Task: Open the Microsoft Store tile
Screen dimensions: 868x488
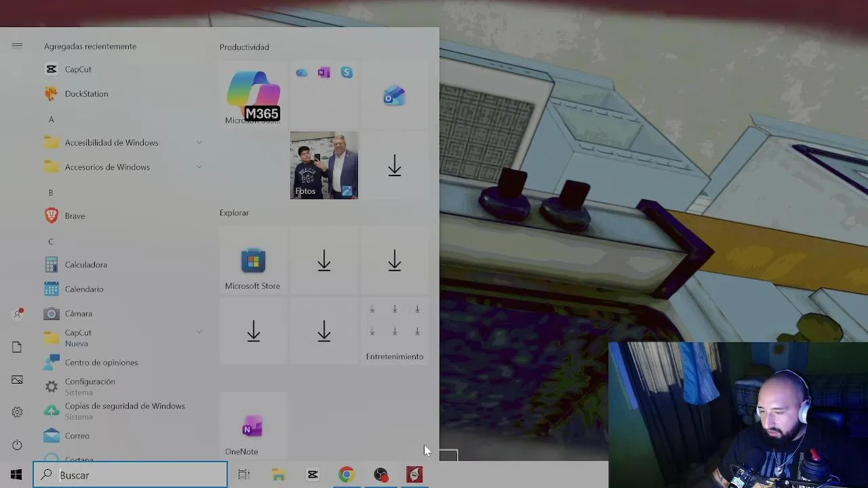Action: tap(253, 261)
